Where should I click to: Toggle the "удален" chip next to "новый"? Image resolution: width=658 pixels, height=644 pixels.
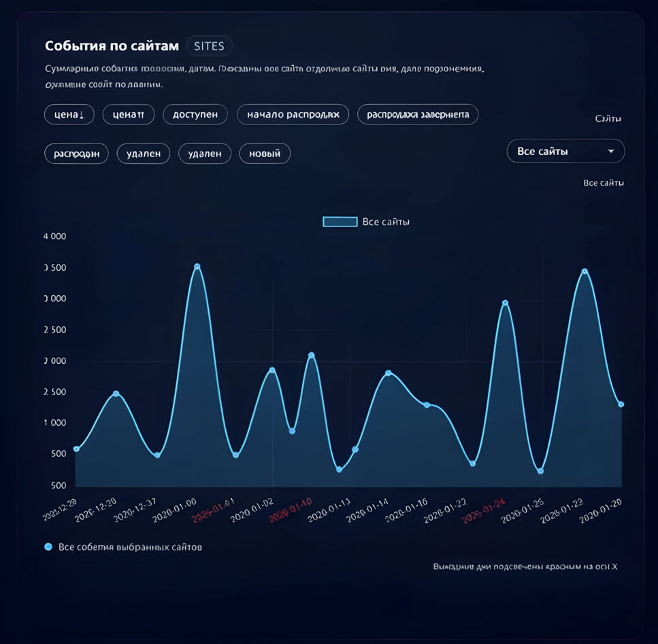pyautogui.click(x=205, y=154)
